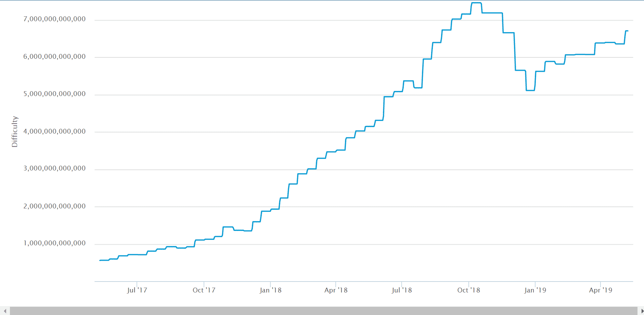Click the Apr '18 x-axis label
The image size is (644, 315).
click(336, 290)
